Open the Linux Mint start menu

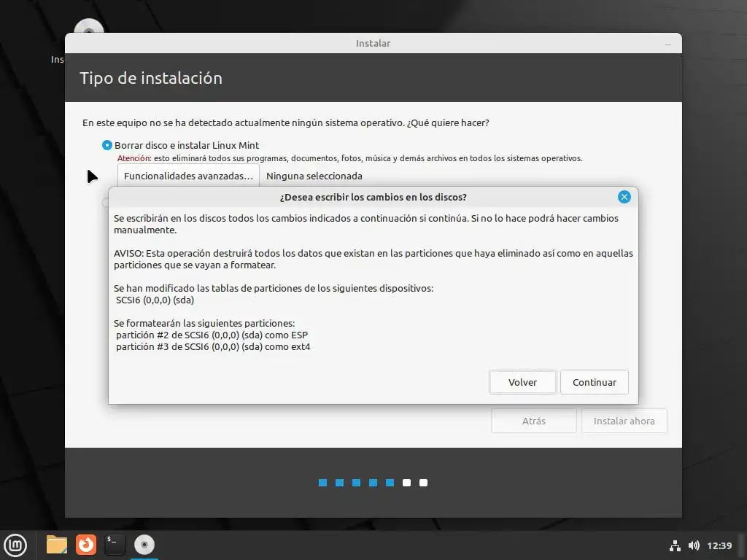click(x=16, y=545)
